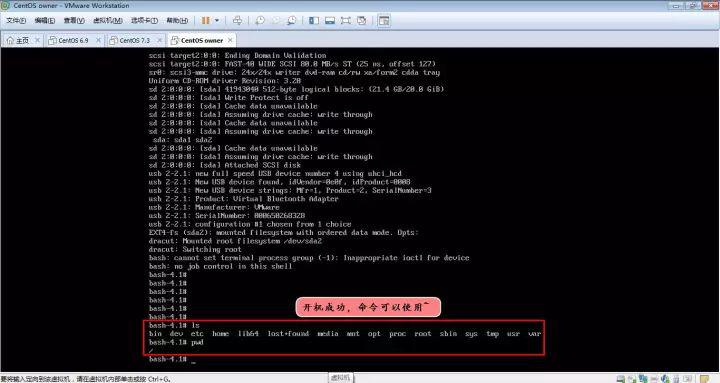Toggle the thumbnail bar icon
Screen dimensions: 720x383
click(330, 21)
